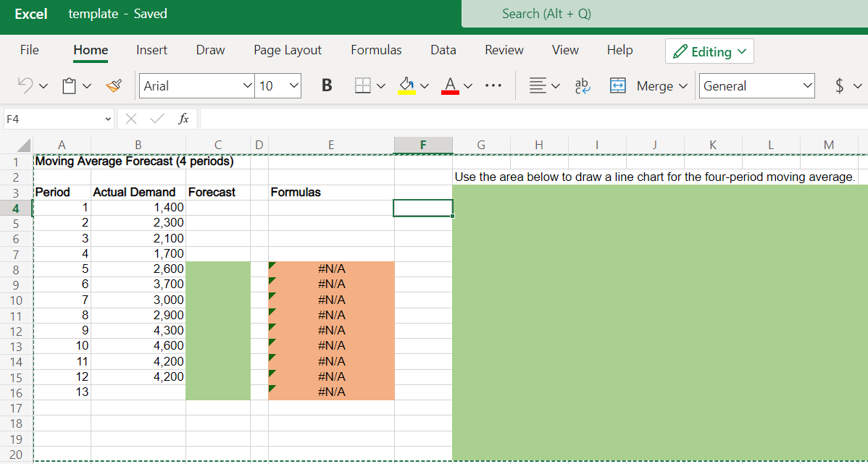
Task: Open the General number format dropdown
Action: (x=756, y=85)
